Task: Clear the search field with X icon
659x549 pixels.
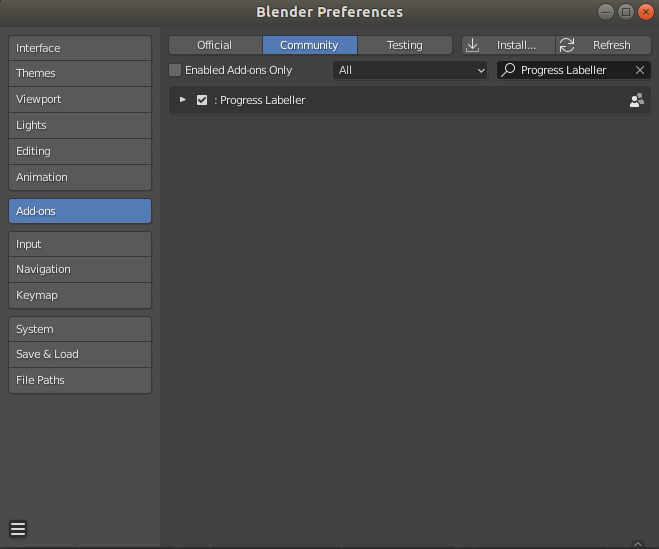Action: (640, 70)
